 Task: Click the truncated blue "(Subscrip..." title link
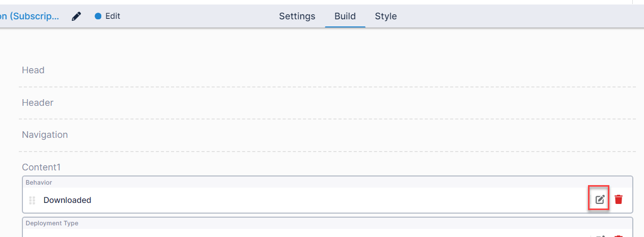pos(30,16)
